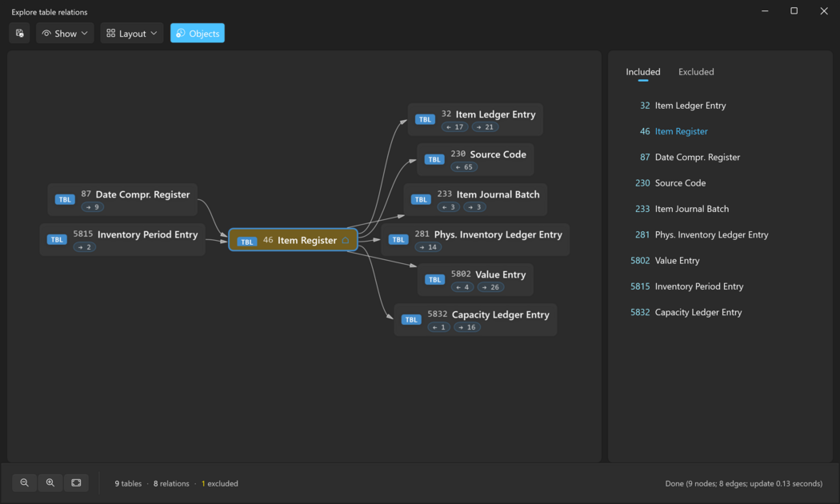
Task: Click TBL icon on Inventory Period Entry node
Action: pos(57,239)
